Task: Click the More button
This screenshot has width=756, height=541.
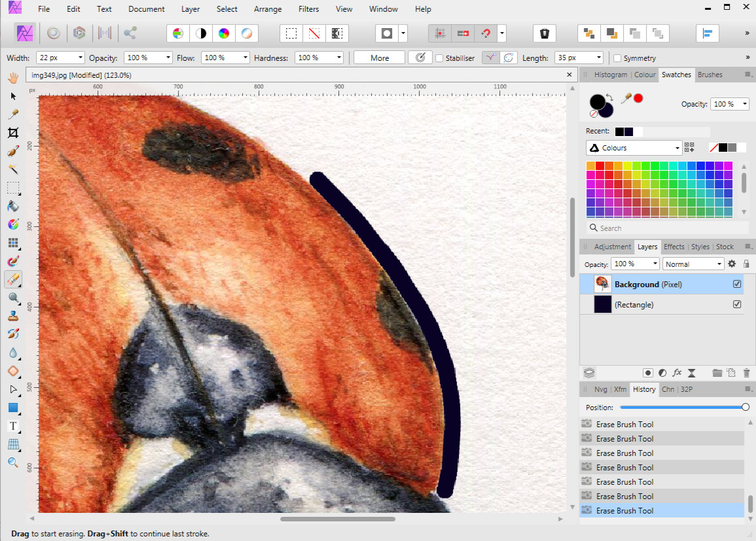Action: click(x=380, y=58)
